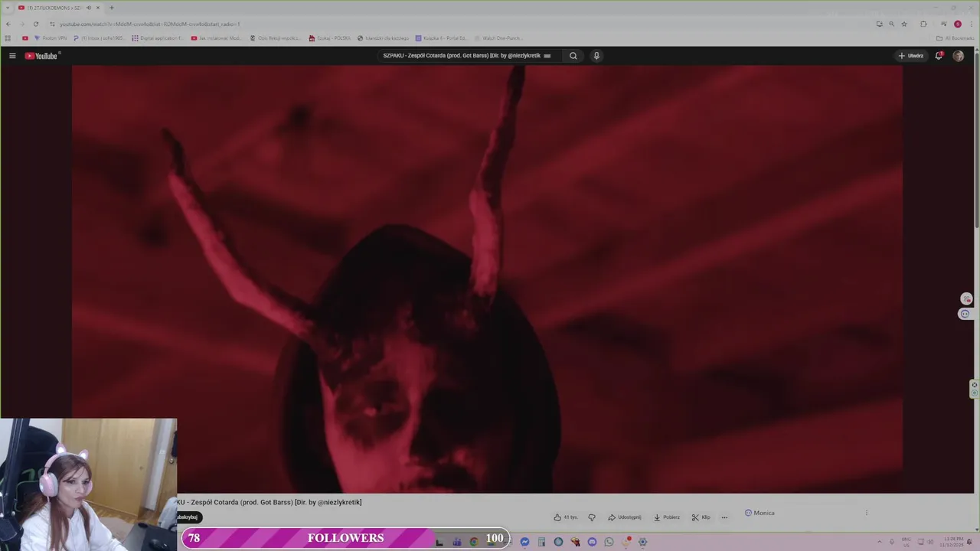Open Messenger from the taskbar
This screenshot has width=980, height=551.
[x=524, y=542]
